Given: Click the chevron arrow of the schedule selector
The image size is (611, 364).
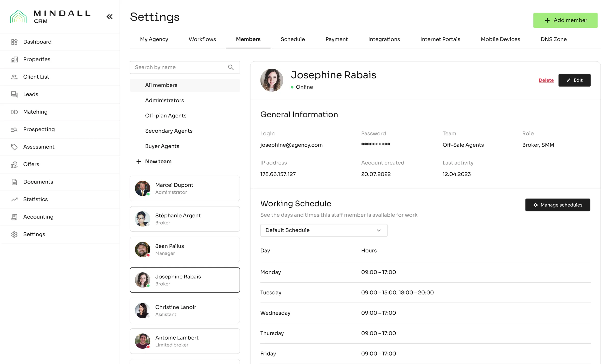Looking at the screenshot, I should pos(379,230).
